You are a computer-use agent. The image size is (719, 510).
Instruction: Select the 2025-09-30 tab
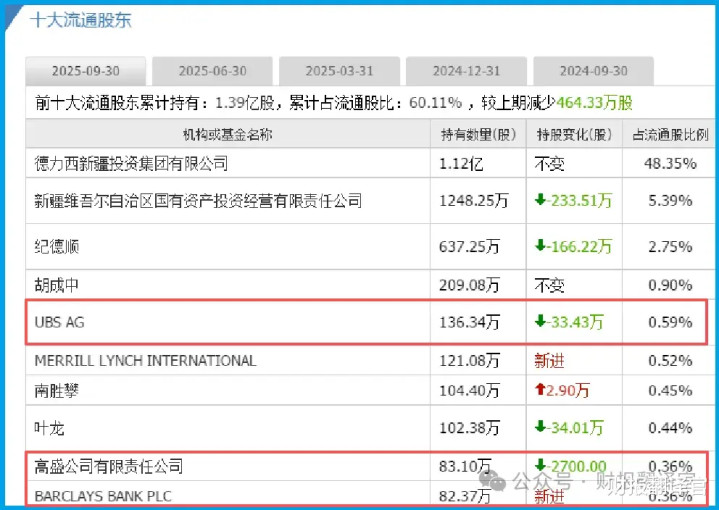click(x=86, y=71)
